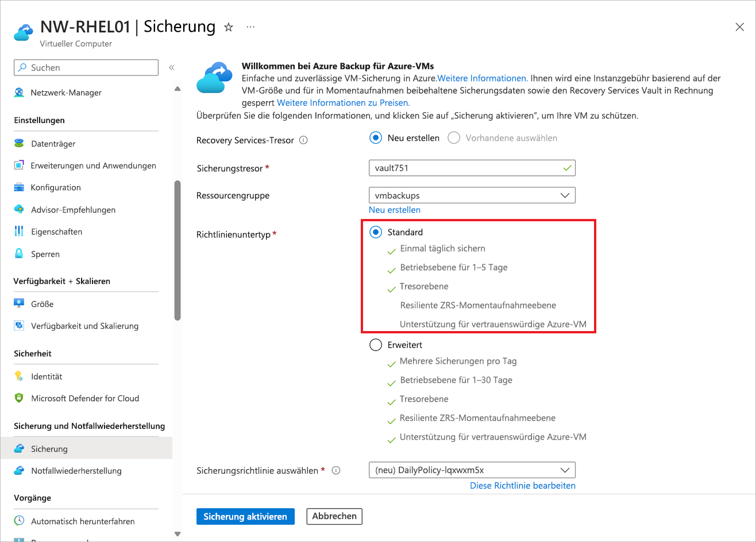The height and width of the screenshot is (542, 756).
Task: Click the Automatisch herunterfahren clock icon
Action: click(19, 521)
